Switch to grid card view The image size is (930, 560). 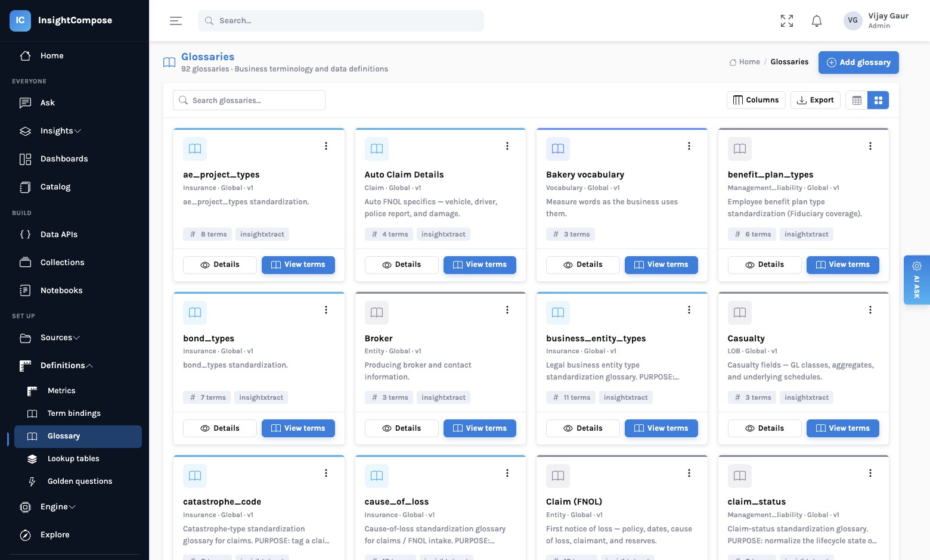[878, 100]
